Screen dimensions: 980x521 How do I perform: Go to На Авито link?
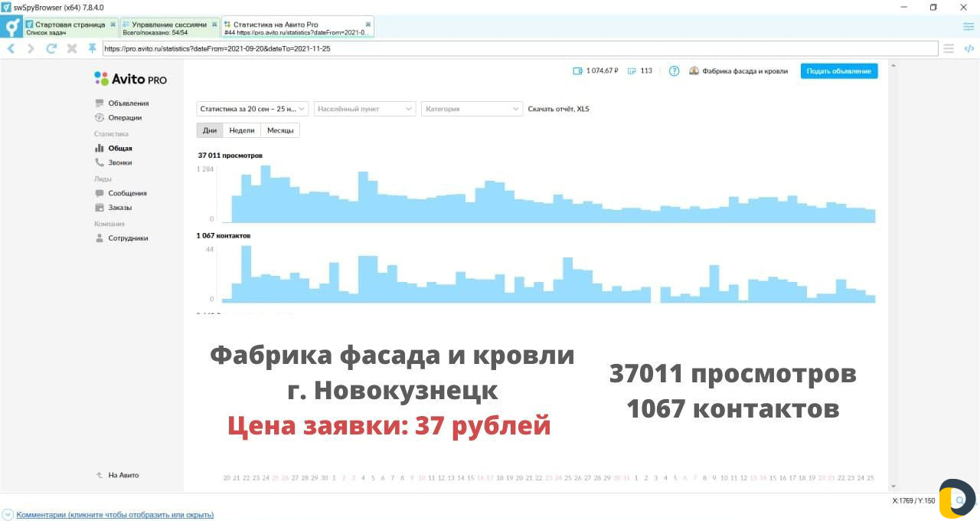(124, 475)
